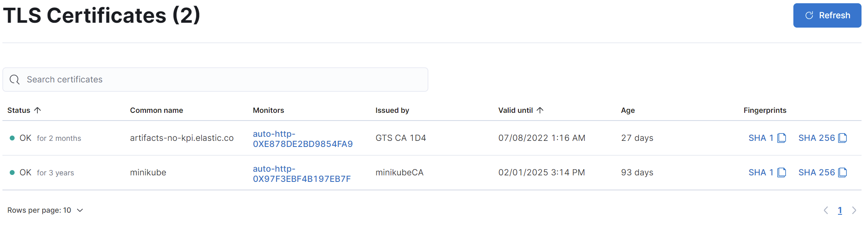Viewport: 868px width, 233px height.
Task: Sort by Status column header
Action: coord(19,110)
